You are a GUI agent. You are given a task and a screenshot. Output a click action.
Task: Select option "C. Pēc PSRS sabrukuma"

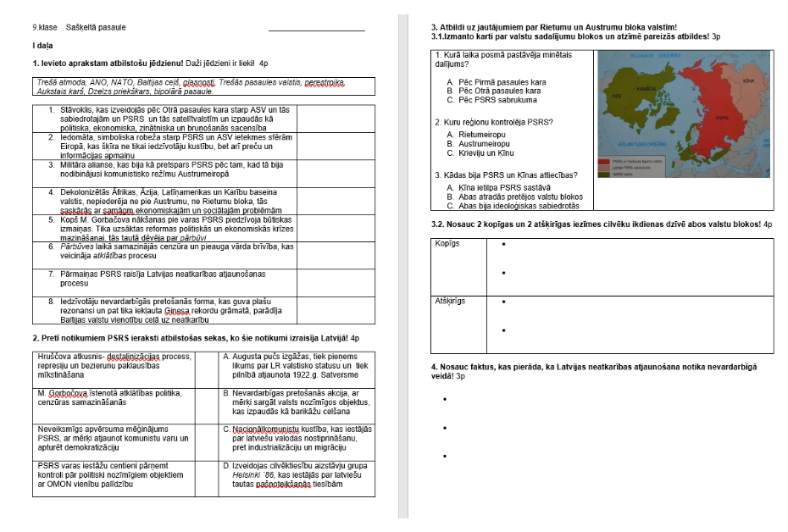[x=491, y=99]
